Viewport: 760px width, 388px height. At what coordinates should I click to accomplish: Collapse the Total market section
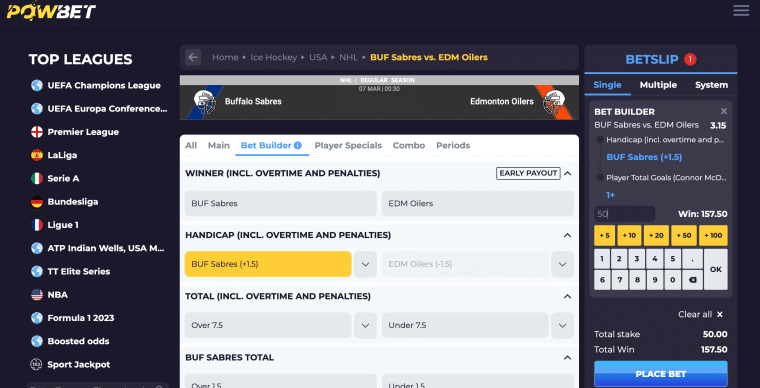click(568, 296)
